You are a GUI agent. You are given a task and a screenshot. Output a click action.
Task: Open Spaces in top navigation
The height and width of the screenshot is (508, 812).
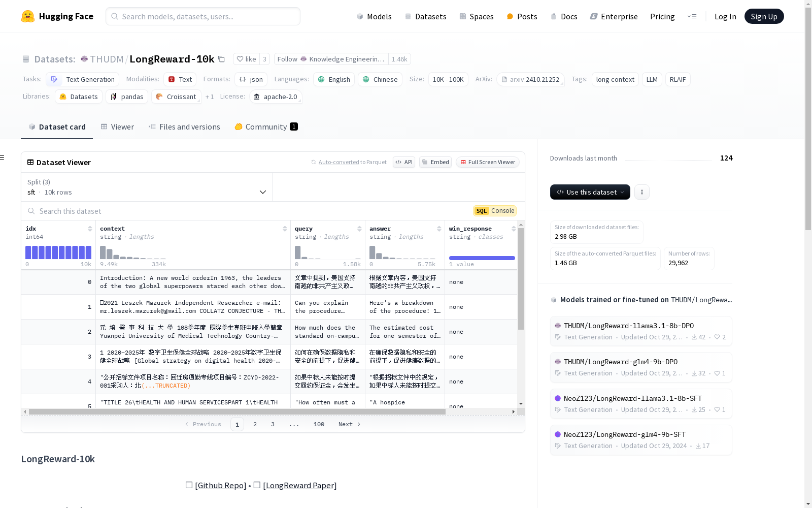point(477,16)
